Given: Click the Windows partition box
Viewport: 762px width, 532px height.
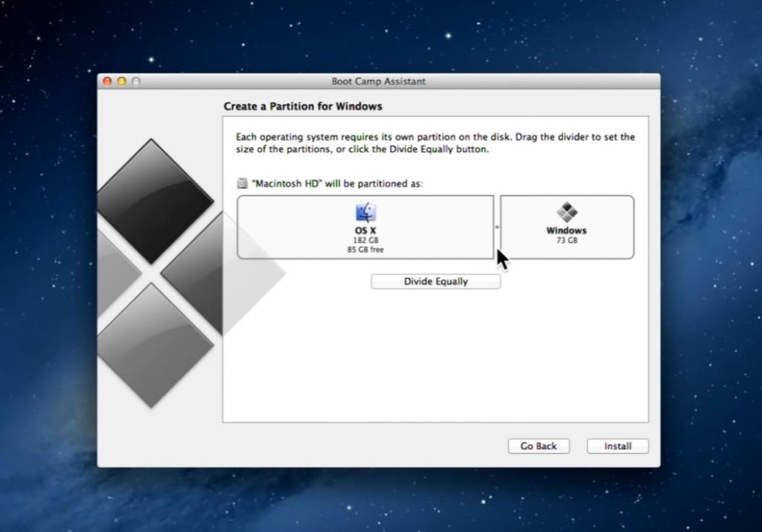Looking at the screenshot, I should coord(567,227).
